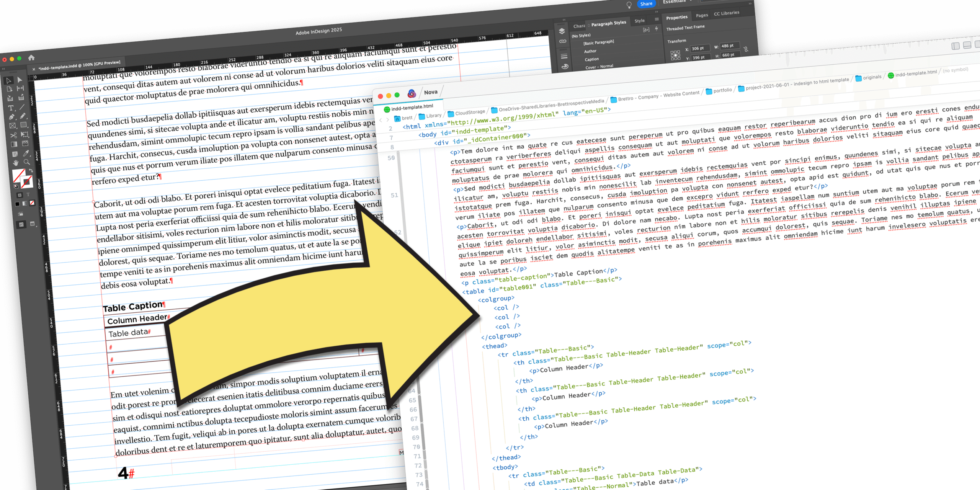Choose center reference point in Transform grid

pyautogui.click(x=676, y=55)
